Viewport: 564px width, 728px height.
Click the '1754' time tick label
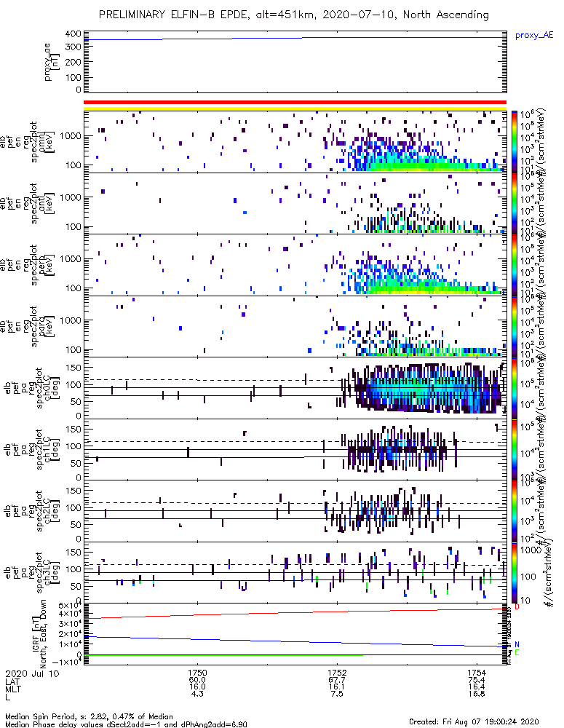point(477,672)
